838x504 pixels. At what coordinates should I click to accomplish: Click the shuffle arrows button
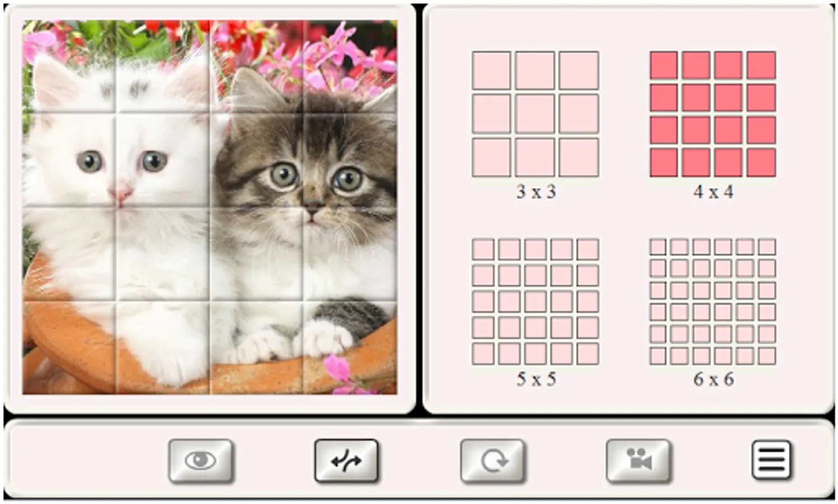tap(346, 461)
